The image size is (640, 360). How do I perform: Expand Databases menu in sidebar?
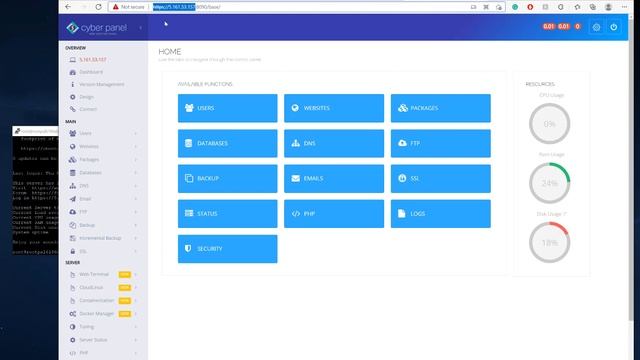click(102, 173)
